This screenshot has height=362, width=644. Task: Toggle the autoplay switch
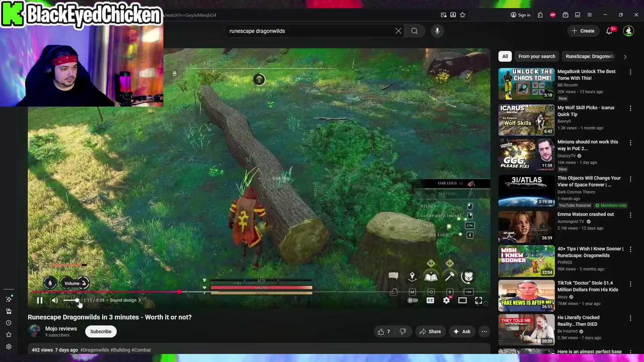tap(413, 301)
